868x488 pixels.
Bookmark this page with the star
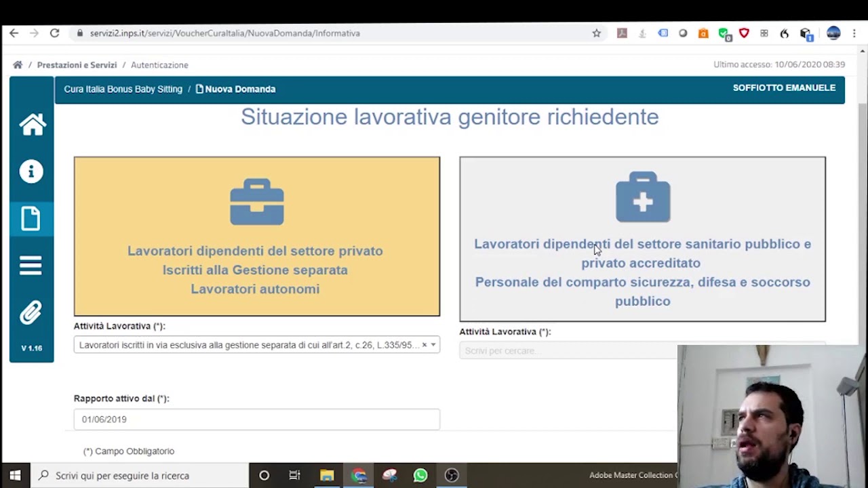(597, 33)
